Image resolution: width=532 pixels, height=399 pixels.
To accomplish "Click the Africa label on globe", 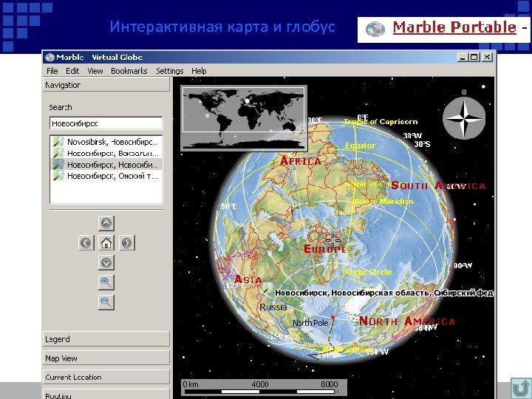I will pos(301,161).
